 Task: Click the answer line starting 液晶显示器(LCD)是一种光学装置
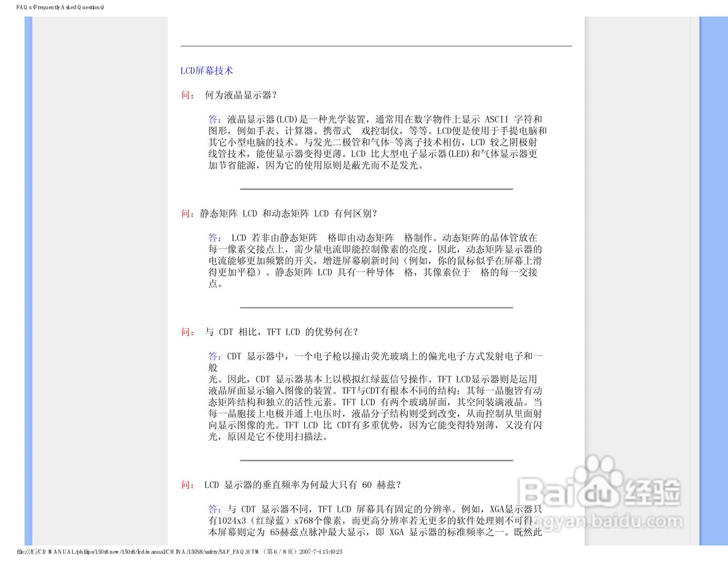(x=375, y=119)
